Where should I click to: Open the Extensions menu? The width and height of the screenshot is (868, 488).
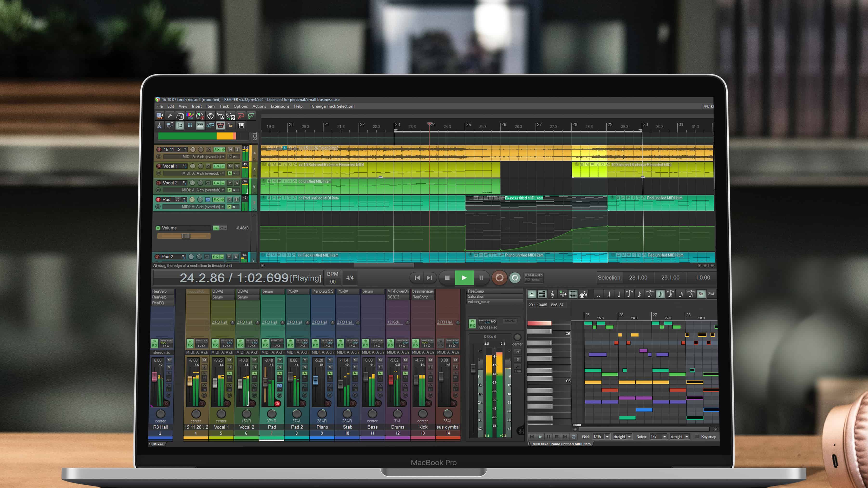pos(280,106)
